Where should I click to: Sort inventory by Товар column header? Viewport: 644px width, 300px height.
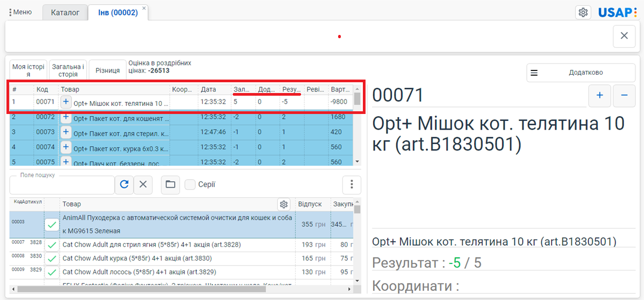(x=114, y=89)
